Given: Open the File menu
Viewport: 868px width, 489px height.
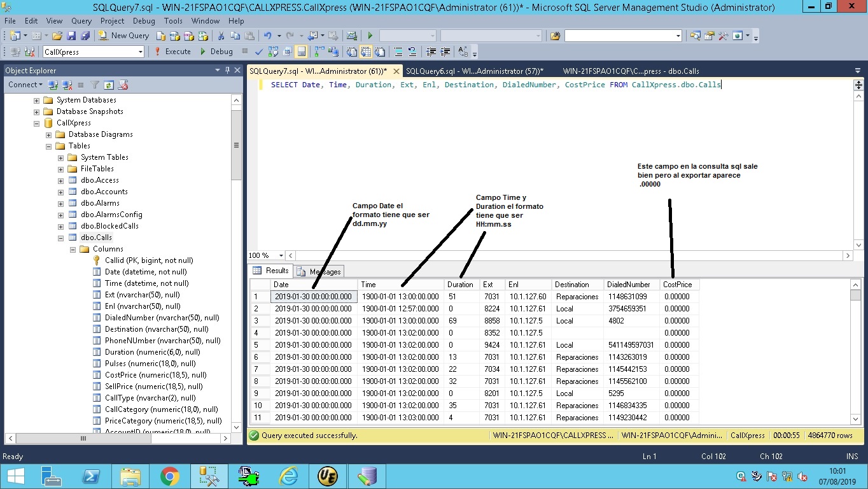Looking at the screenshot, I should tap(10, 21).
